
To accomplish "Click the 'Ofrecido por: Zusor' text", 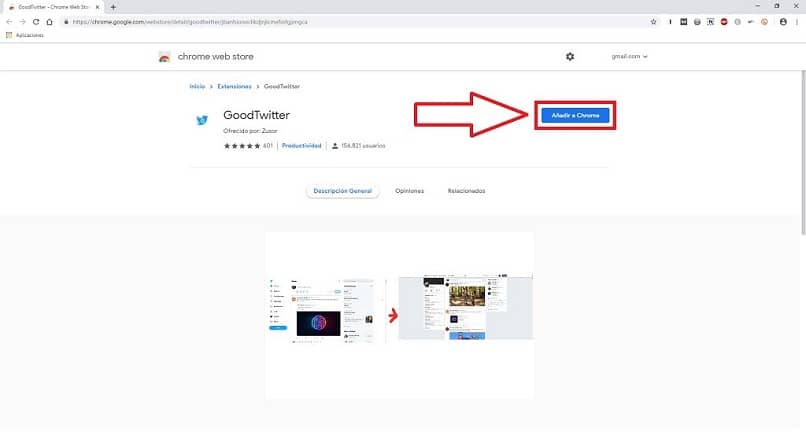I will tap(250, 131).
